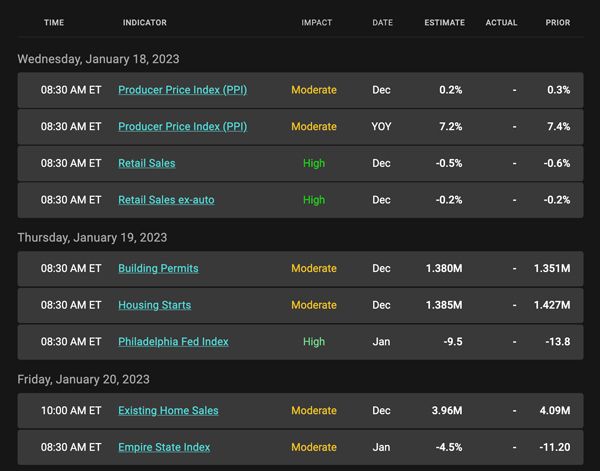Select the High impact label for Retail Sales
The image size is (600, 471).
coord(314,163)
